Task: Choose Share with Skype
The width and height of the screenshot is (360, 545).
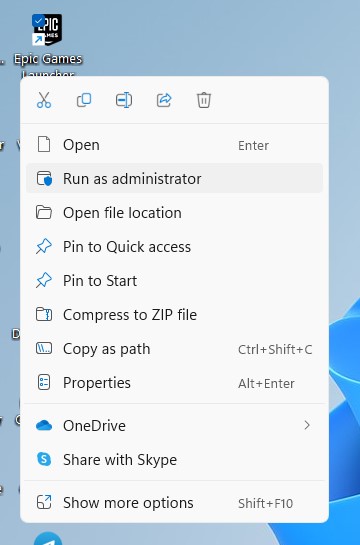Action: pos(174,459)
